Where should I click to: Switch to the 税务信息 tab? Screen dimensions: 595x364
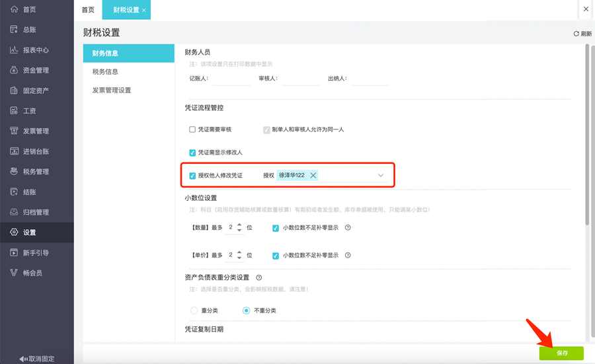point(105,71)
